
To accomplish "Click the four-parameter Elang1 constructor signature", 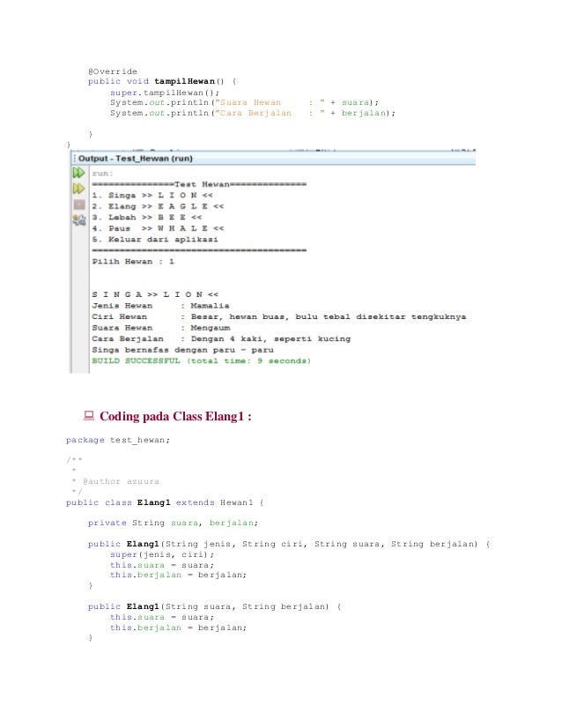I will coord(289,544).
